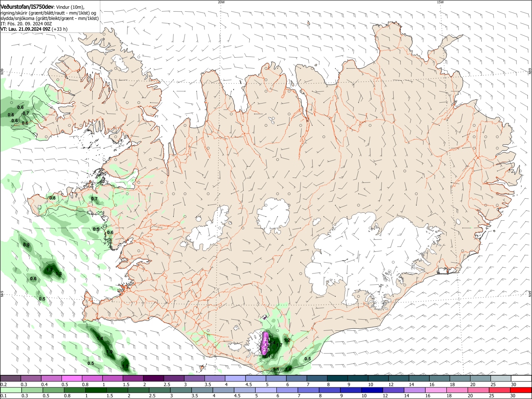Select the bright pink 0.5 swatch in the top legend row
532x399 pixels.
point(72,378)
